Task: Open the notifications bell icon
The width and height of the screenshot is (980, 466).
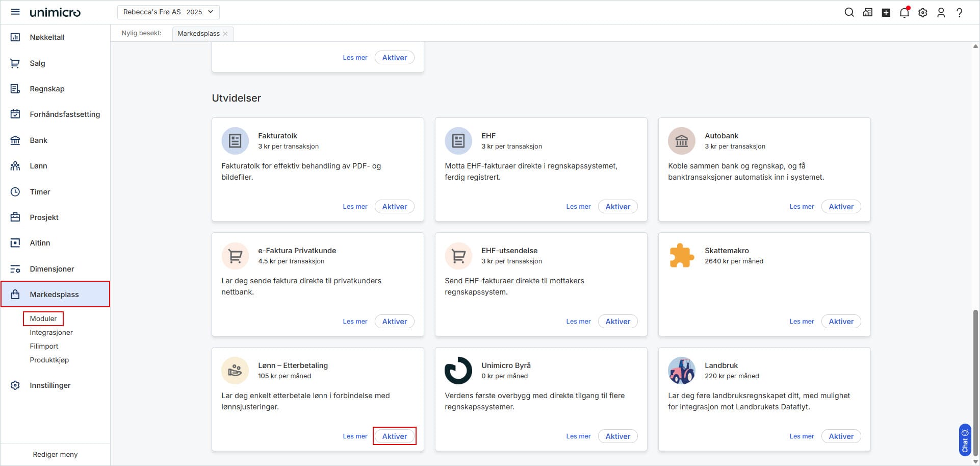Action: pos(904,12)
